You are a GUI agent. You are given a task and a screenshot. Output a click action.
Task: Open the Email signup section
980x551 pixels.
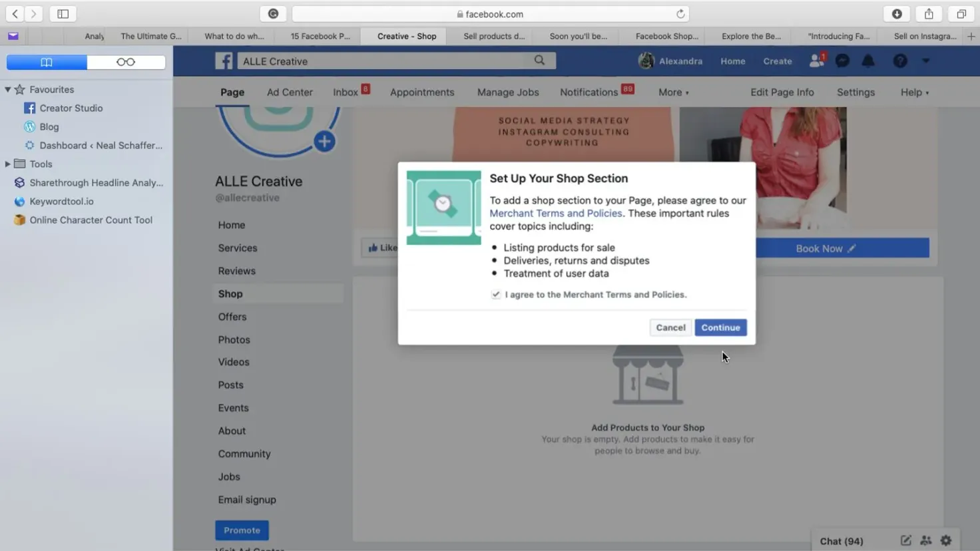click(x=247, y=500)
